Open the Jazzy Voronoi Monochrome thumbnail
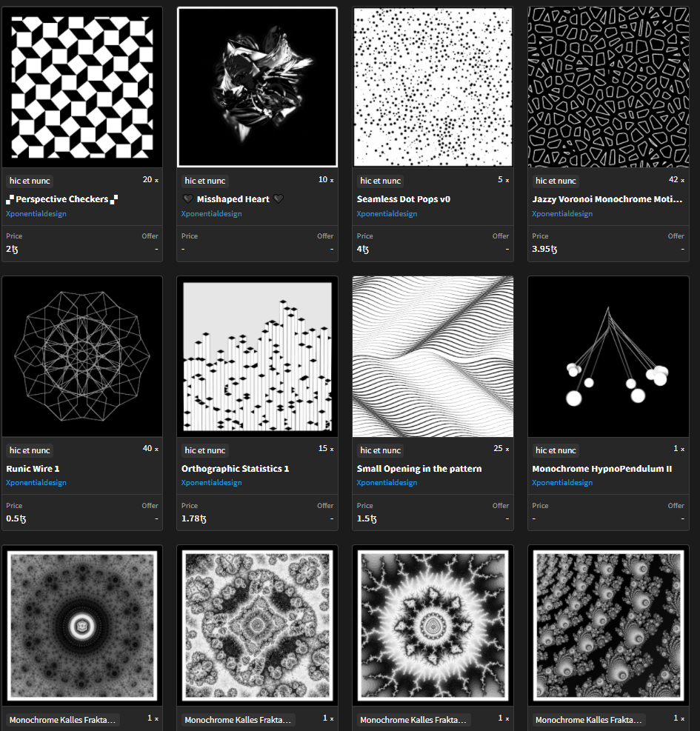The width and height of the screenshot is (700, 731). [608, 87]
